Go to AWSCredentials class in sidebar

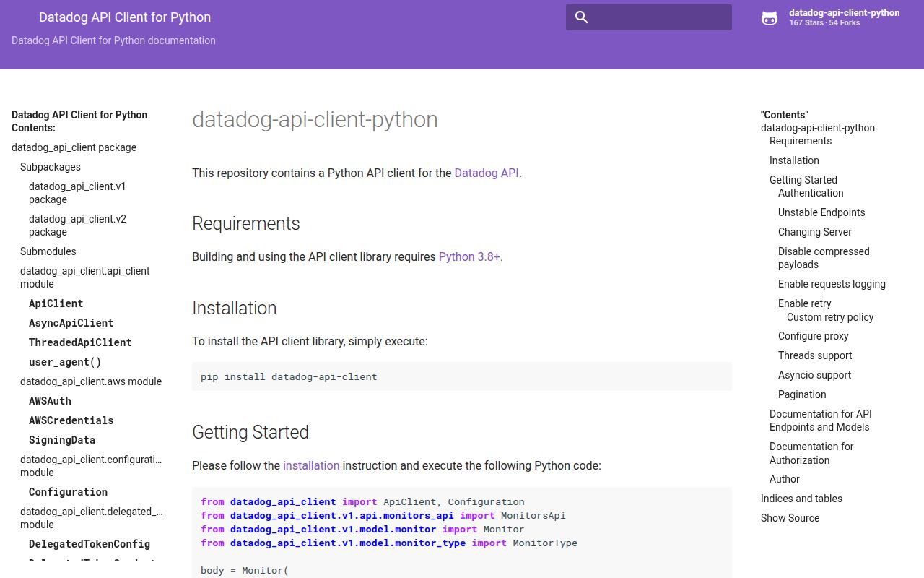click(71, 420)
